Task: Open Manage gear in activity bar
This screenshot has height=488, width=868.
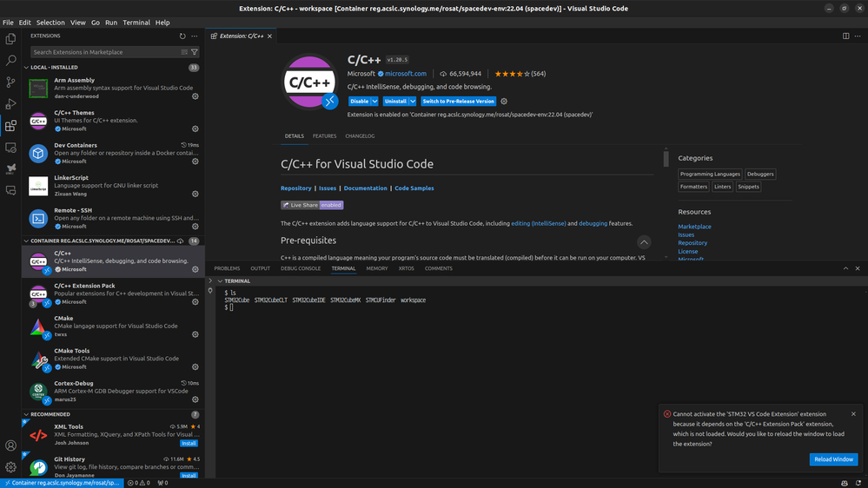Action: [x=10, y=467]
